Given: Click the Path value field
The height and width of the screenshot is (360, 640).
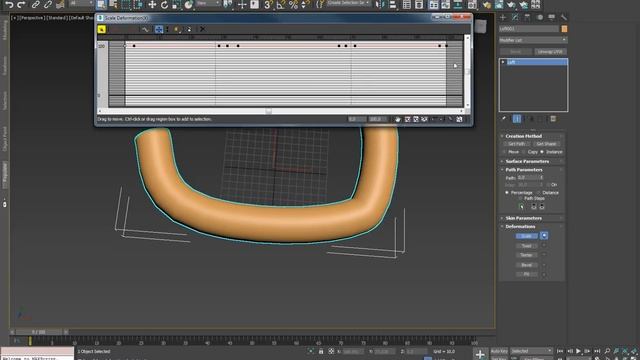Looking at the screenshot, I should pos(528,178).
